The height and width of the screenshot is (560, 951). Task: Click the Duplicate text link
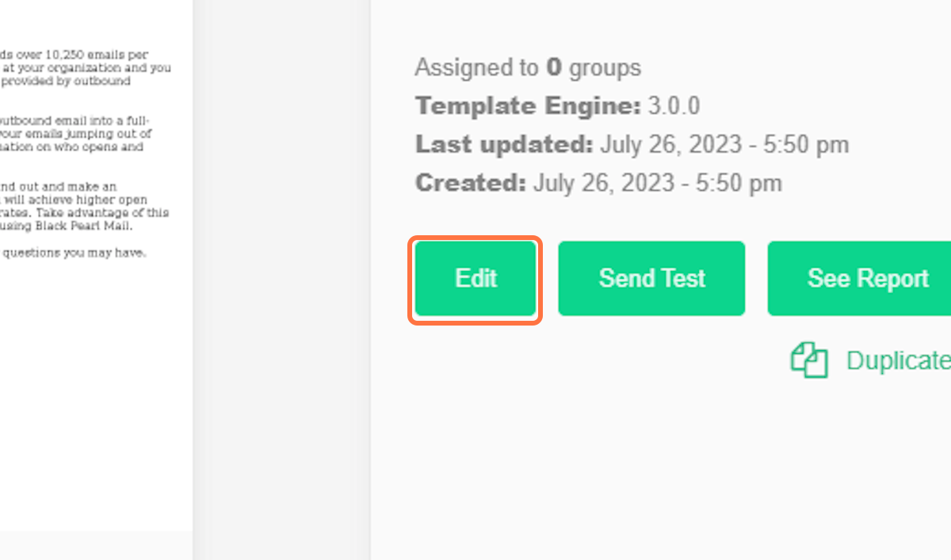click(x=898, y=360)
